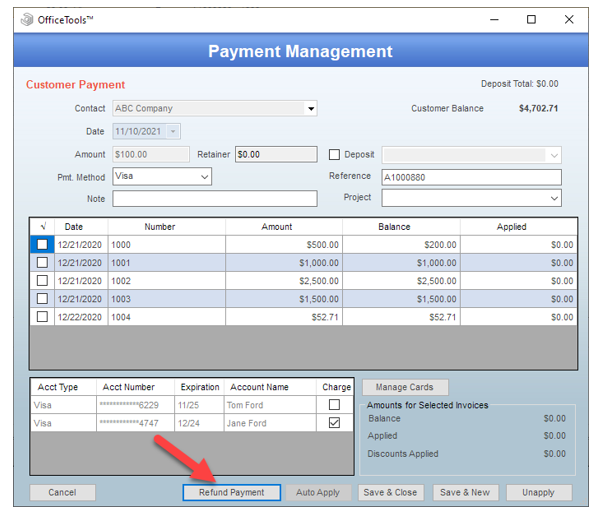Screen dimensions: 607x530
Task: Select invoice 1002 checkbox
Action: (42, 280)
